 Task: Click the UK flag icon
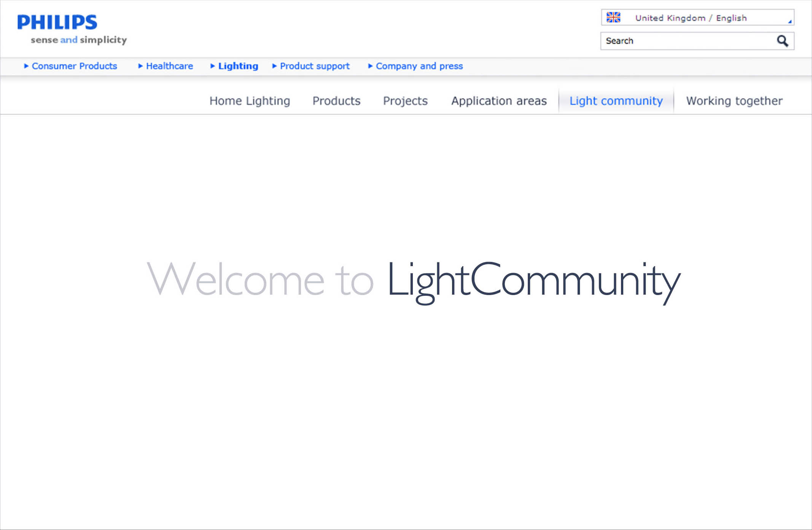613,17
